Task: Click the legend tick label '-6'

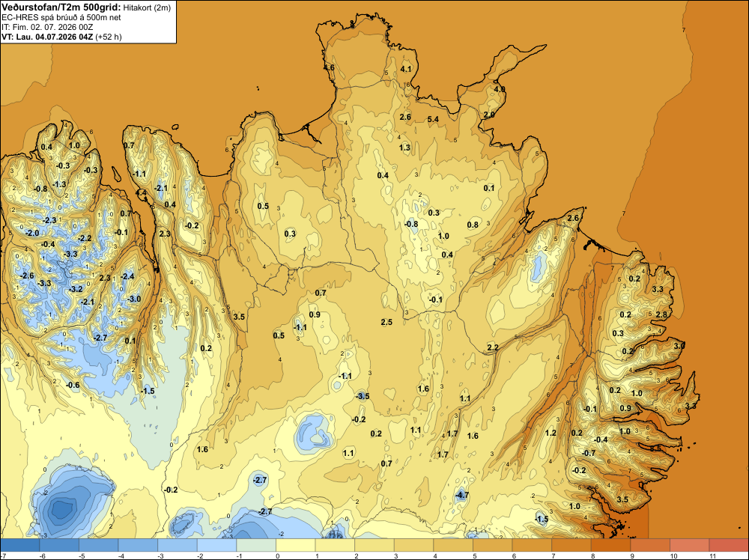Action: [x=42, y=556]
